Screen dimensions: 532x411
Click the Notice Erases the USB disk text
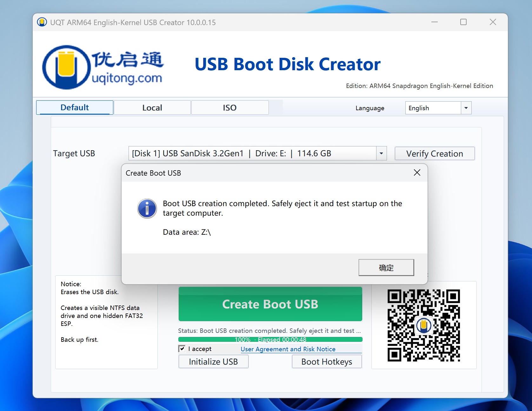(x=90, y=288)
